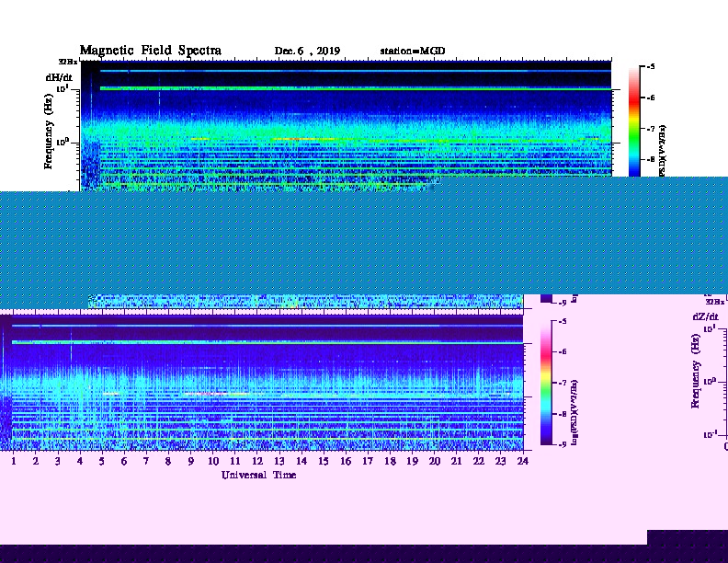Click hour label "10" on the time axis
The height and width of the screenshot is (563, 728).
[x=213, y=461]
